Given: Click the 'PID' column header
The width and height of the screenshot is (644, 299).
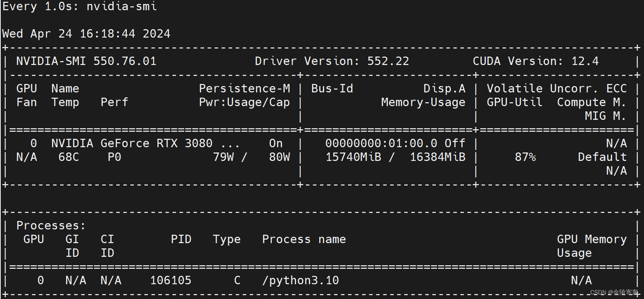Looking at the screenshot, I should point(181,239).
